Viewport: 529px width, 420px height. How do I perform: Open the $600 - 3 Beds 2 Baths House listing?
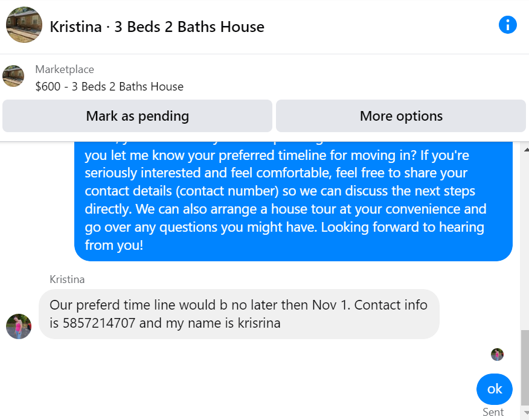click(109, 86)
